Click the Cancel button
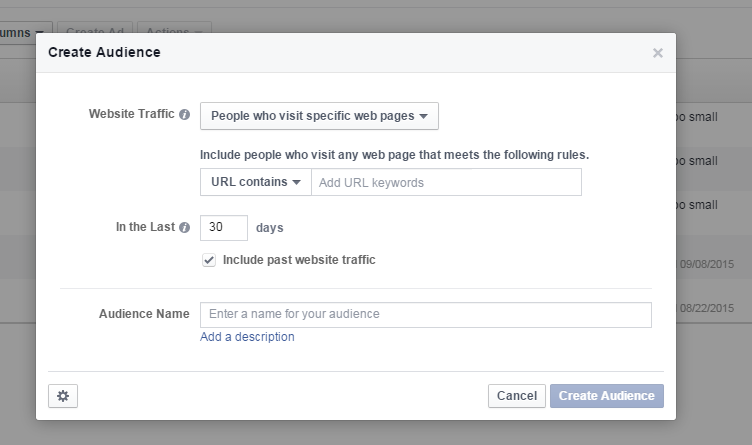The height and width of the screenshot is (445, 752). tap(517, 396)
